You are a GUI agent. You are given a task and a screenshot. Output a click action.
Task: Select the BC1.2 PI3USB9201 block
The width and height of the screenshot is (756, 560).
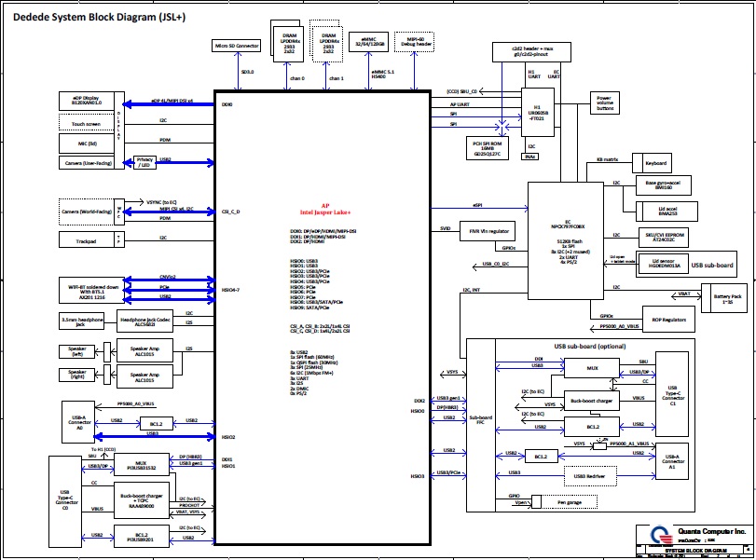[x=142, y=536]
